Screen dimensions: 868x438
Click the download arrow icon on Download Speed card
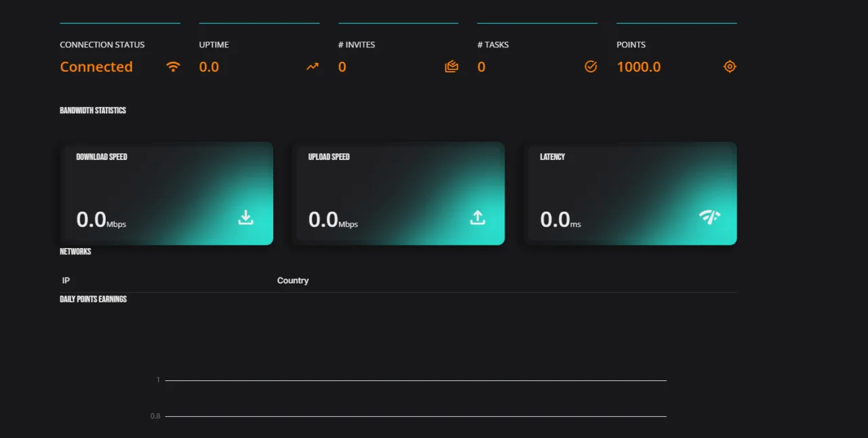[x=245, y=218]
